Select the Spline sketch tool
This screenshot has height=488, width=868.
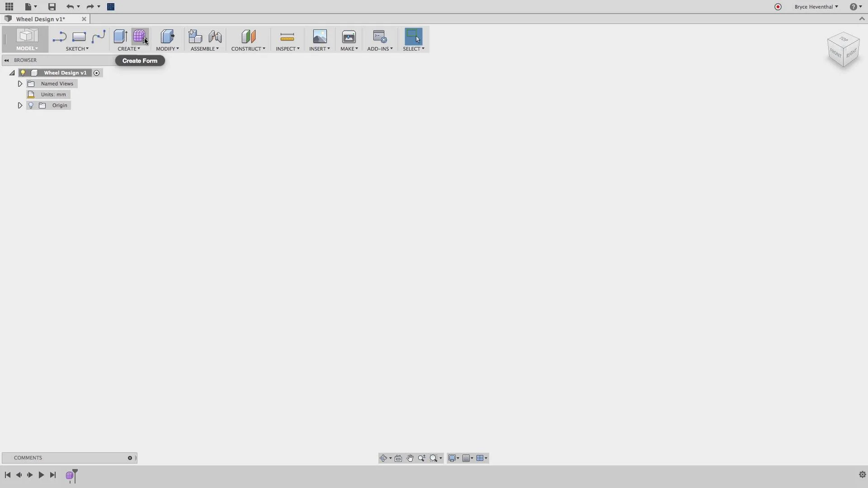pyautogui.click(x=99, y=37)
